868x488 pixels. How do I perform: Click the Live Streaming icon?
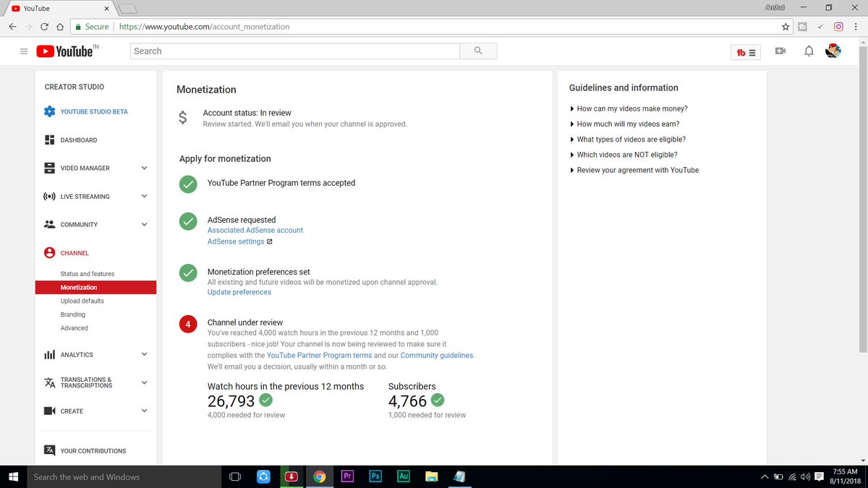pos(49,196)
